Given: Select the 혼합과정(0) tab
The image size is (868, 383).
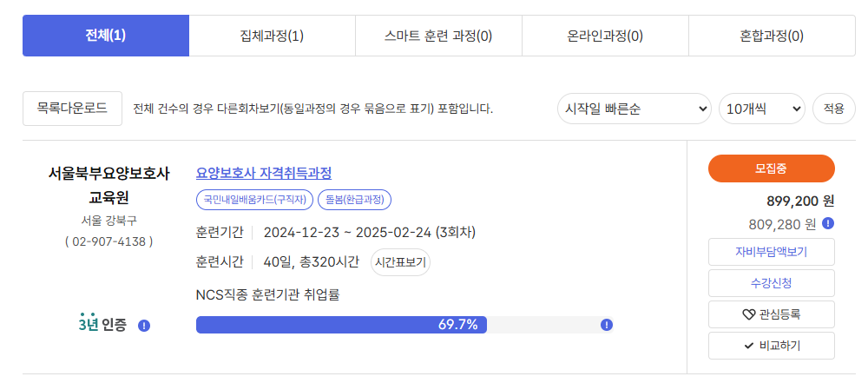Looking at the screenshot, I should click(x=772, y=36).
